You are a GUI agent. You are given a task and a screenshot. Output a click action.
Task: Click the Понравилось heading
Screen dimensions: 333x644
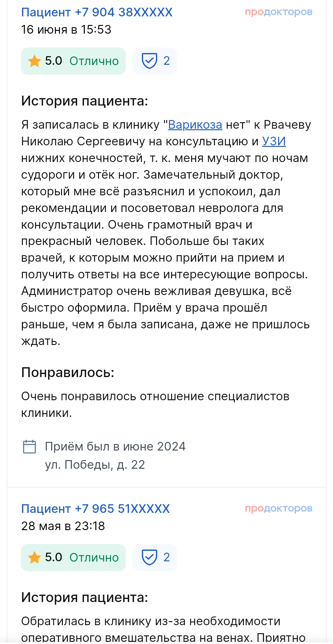(68, 372)
